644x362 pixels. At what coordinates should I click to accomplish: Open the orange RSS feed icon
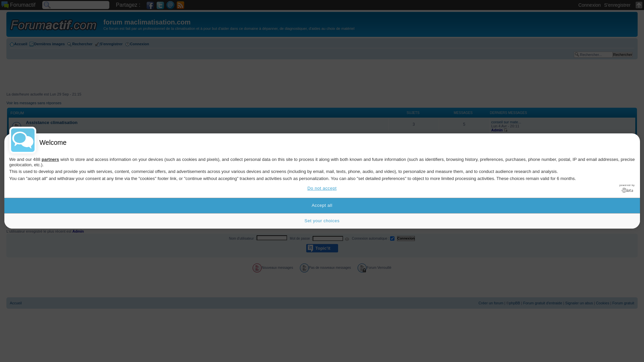[180, 5]
